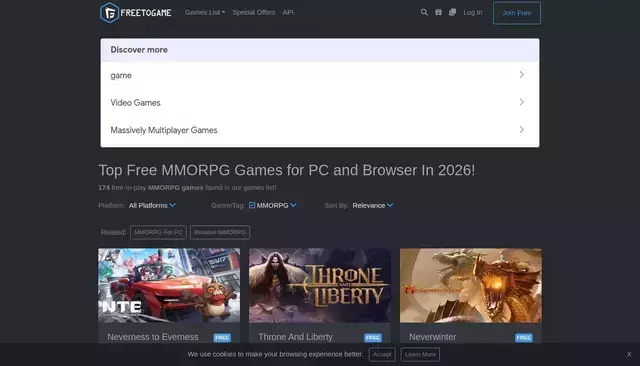Open the gift giveaways icon
Image resolution: width=640 pixels, height=366 pixels.
coord(438,12)
